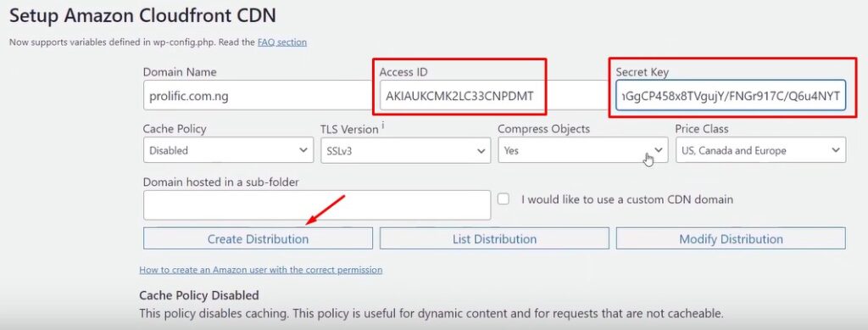Click the Domain Name input field
Viewport: 868px width, 330px height.
point(258,96)
